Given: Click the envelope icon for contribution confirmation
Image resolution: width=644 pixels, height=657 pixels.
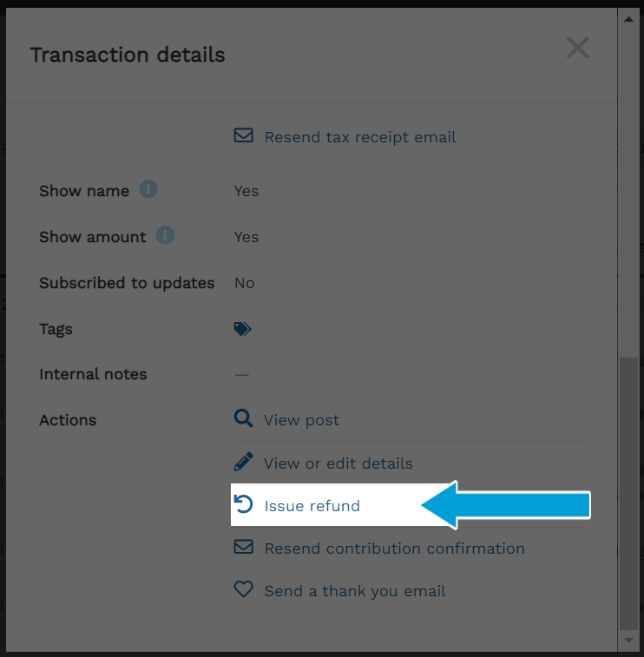Looking at the screenshot, I should click(243, 547).
